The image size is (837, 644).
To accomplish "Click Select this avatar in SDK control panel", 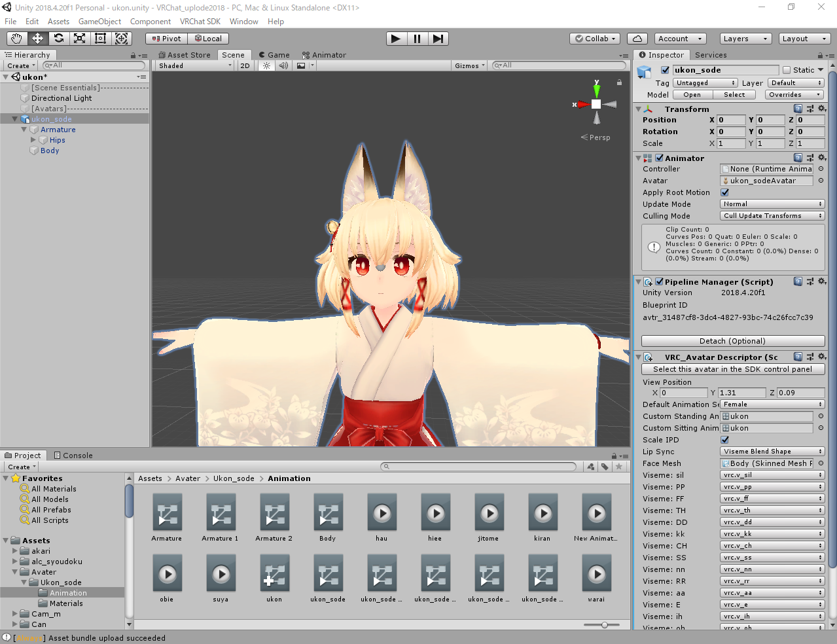I will 733,369.
